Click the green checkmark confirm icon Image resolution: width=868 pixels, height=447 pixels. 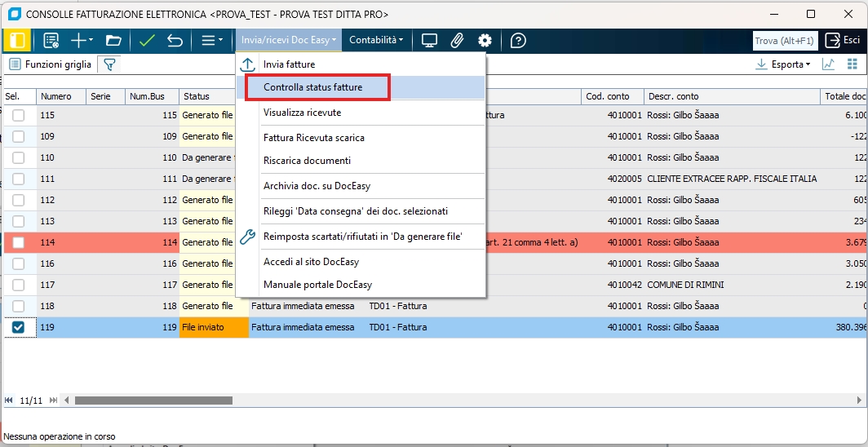coord(147,40)
